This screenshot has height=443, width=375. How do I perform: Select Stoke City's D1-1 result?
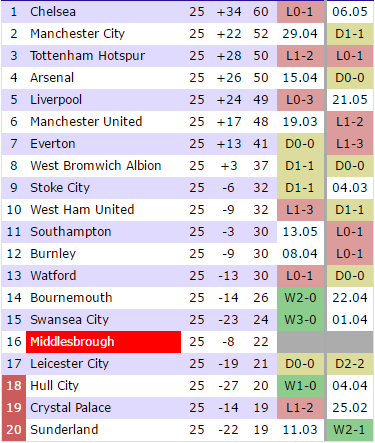pos(300,188)
